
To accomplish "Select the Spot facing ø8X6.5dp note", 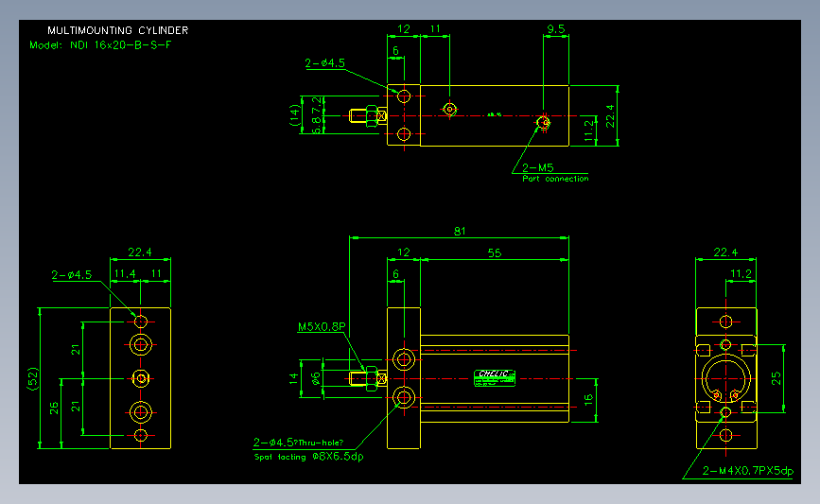I will tap(308, 457).
